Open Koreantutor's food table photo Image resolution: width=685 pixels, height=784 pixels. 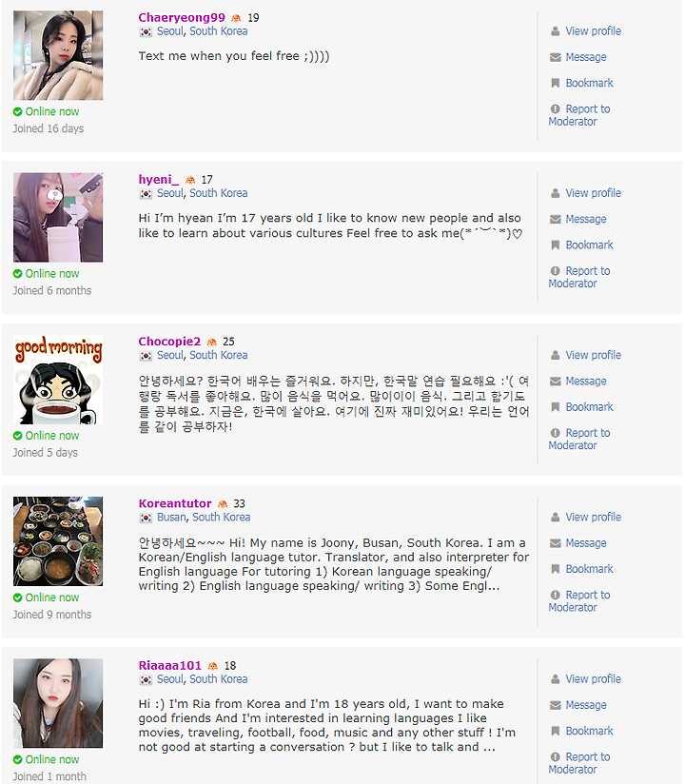click(58, 541)
